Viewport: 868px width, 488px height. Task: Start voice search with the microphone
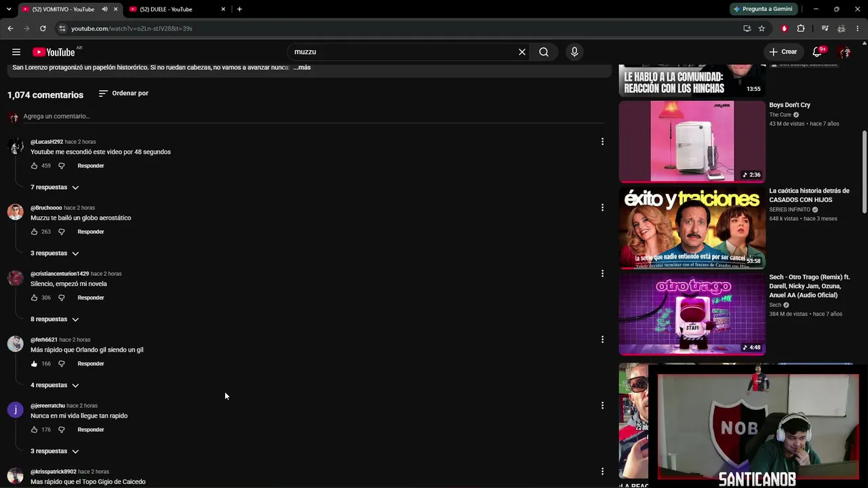(x=574, y=52)
